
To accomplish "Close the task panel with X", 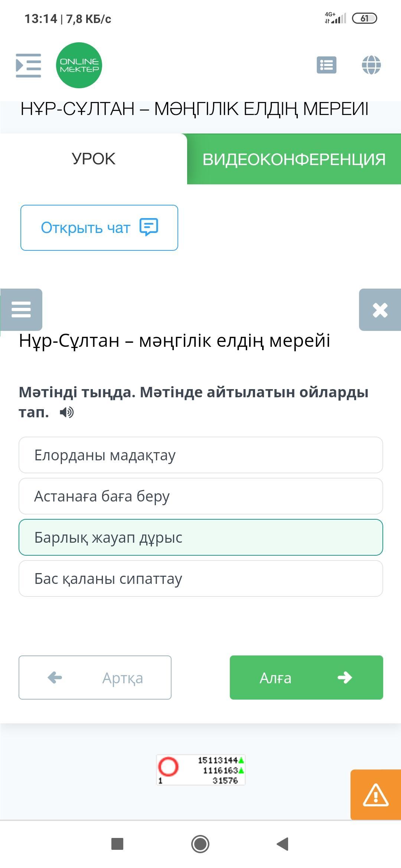I will 380,310.
